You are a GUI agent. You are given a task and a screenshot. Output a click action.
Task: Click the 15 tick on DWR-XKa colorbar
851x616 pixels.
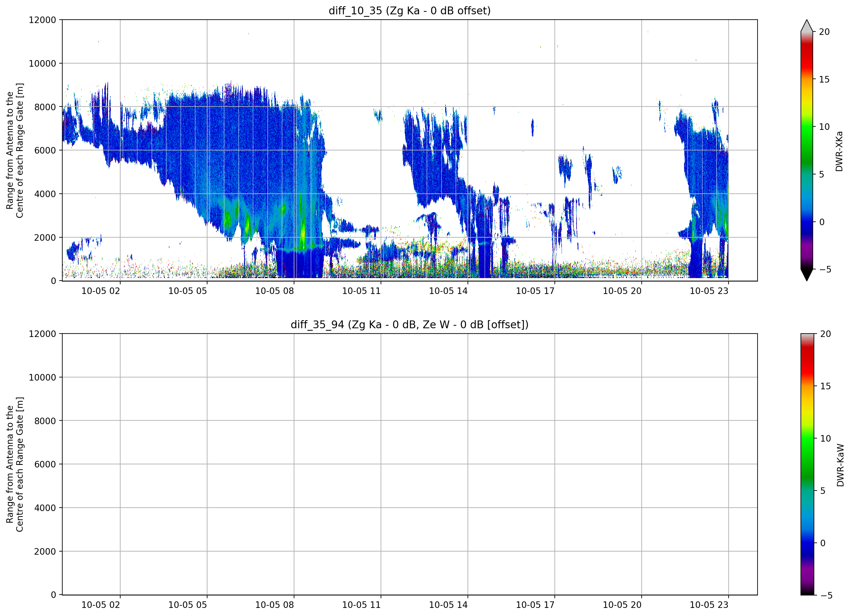tap(824, 79)
